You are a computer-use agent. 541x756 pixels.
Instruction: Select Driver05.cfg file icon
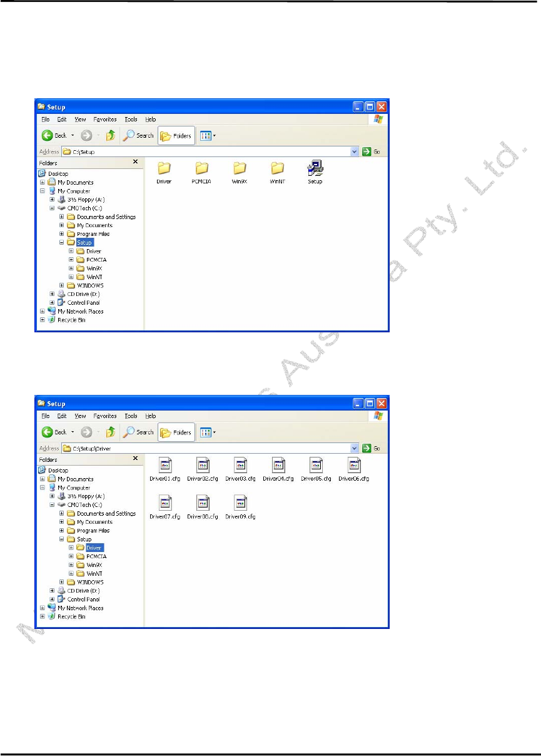pyautogui.click(x=316, y=465)
